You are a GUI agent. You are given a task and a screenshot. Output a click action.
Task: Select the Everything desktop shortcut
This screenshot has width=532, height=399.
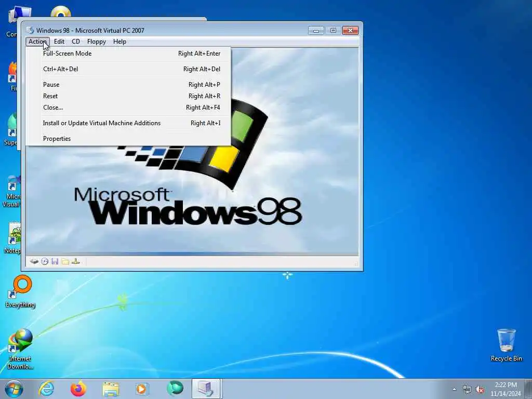tap(20, 291)
